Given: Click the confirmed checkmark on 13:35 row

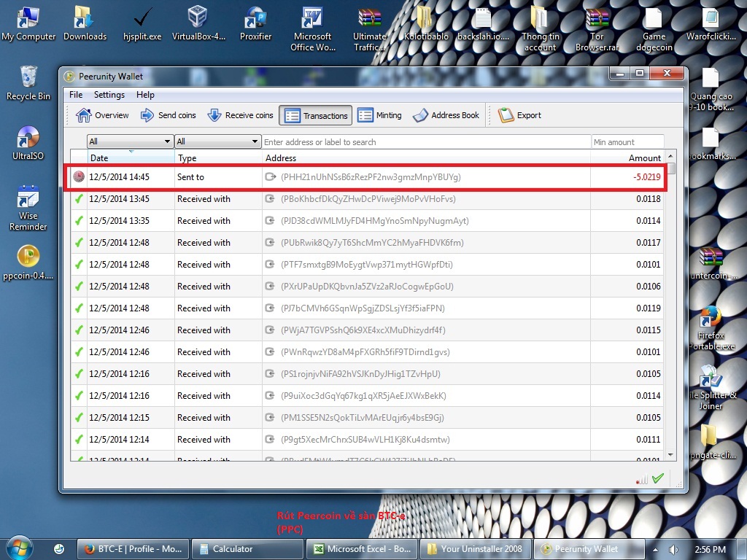Looking at the screenshot, I should [x=79, y=220].
